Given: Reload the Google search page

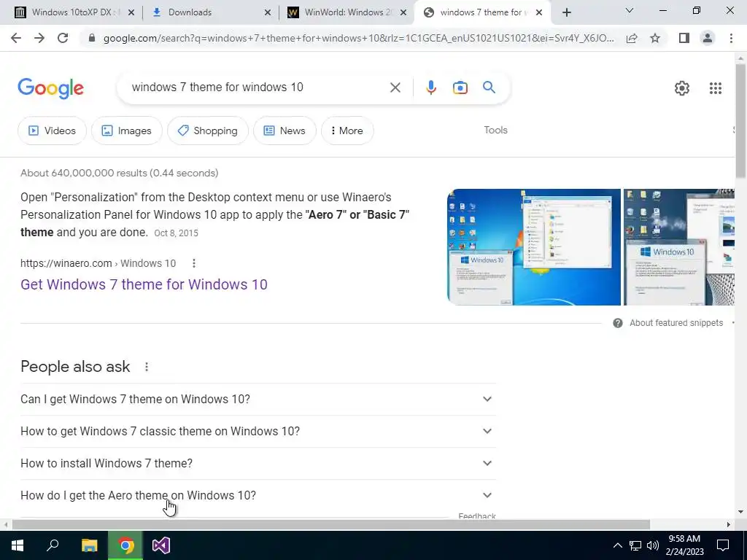Looking at the screenshot, I should 63,38.
